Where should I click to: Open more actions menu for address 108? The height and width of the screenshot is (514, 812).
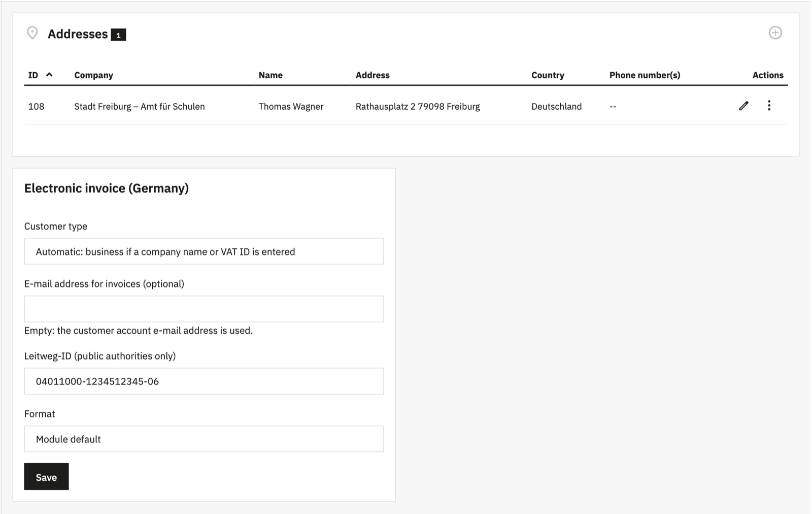pyautogui.click(x=769, y=106)
